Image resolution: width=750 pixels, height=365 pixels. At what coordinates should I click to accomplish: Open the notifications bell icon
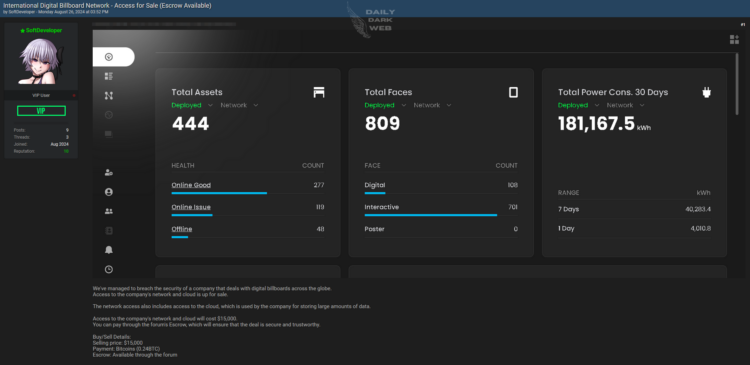(x=109, y=250)
